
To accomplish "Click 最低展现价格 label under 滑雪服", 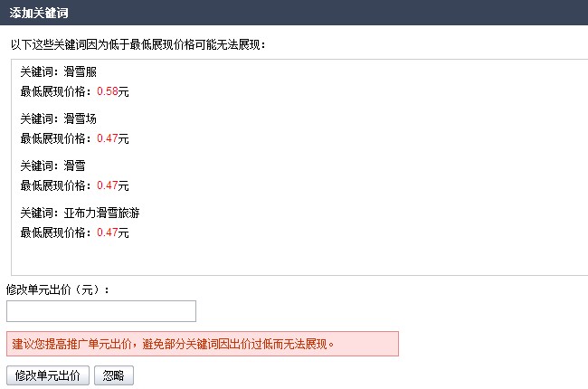I will coord(55,91).
